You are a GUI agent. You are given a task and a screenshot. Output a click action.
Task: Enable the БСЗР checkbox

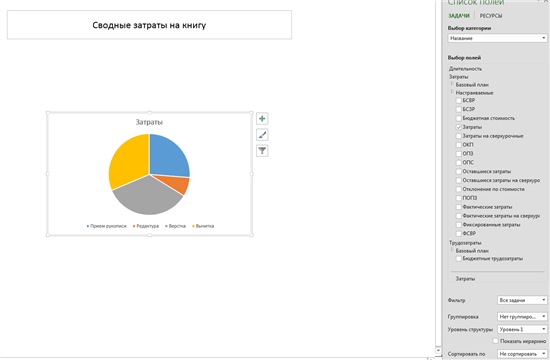coord(458,109)
